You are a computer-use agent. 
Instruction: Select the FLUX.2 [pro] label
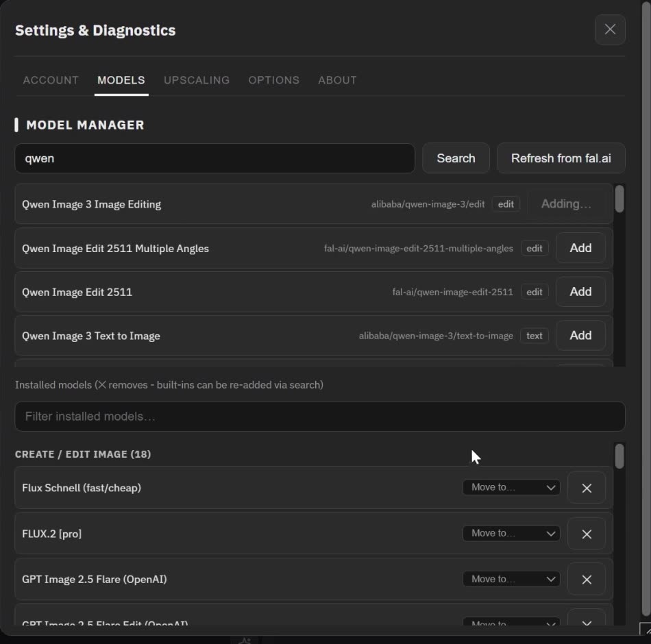click(52, 534)
